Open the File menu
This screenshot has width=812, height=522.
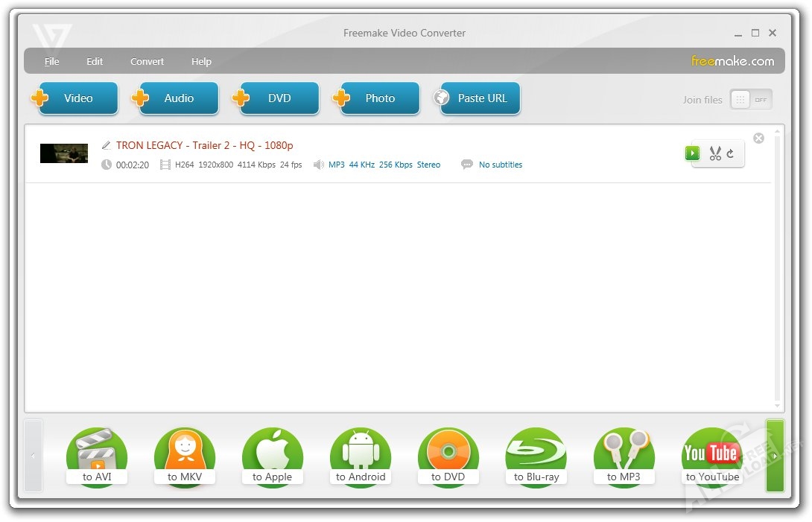tap(52, 62)
